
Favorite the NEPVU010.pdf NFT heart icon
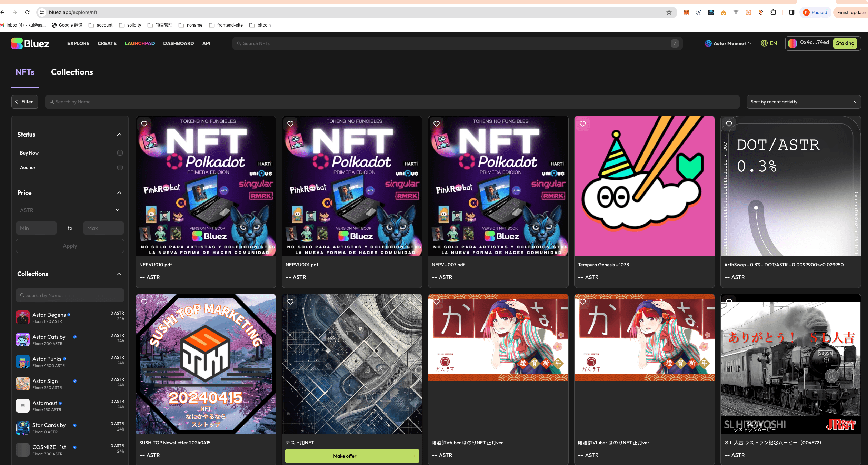tap(144, 124)
